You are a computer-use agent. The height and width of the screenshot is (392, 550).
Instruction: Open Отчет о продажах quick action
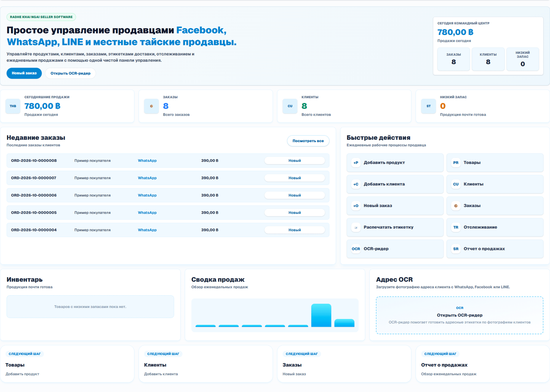pos(495,249)
